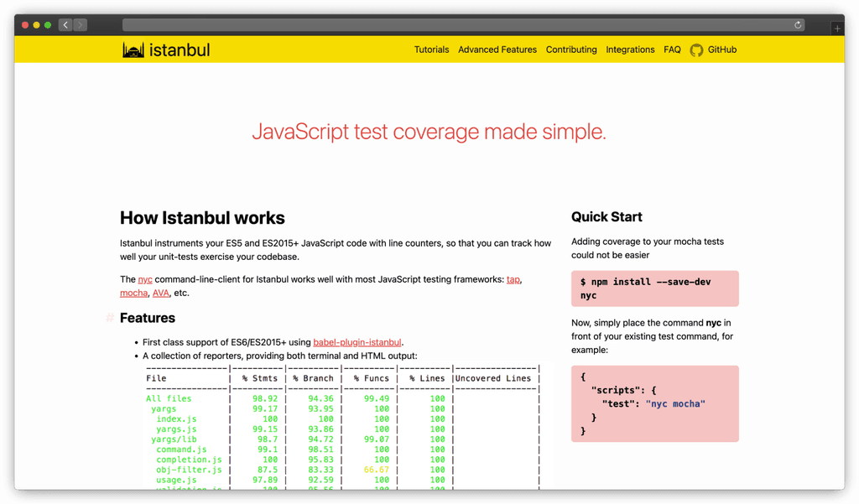The height and width of the screenshot is (504, 859).
Task: Click the tap testing framework link
Action: pos(513,279)
